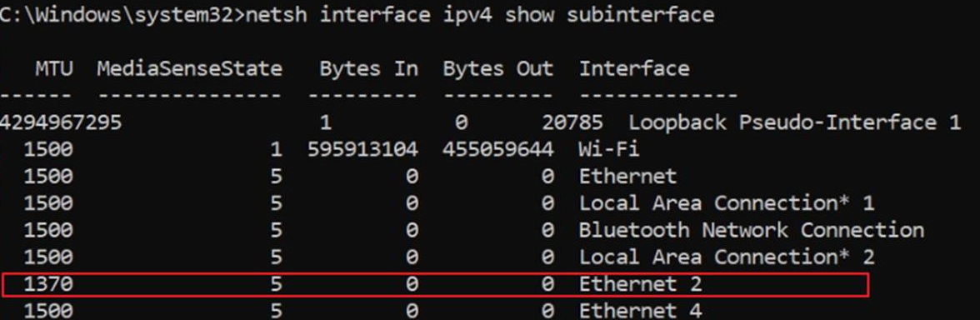Viewport: 980px width, 320px height.
Task: Click the 20785 value in Loopback row
Action: 572,122
